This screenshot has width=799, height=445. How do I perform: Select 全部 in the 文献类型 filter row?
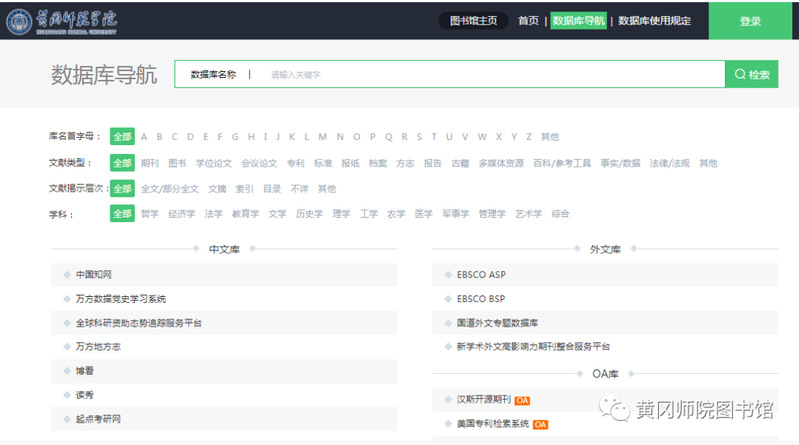(122, 163)
